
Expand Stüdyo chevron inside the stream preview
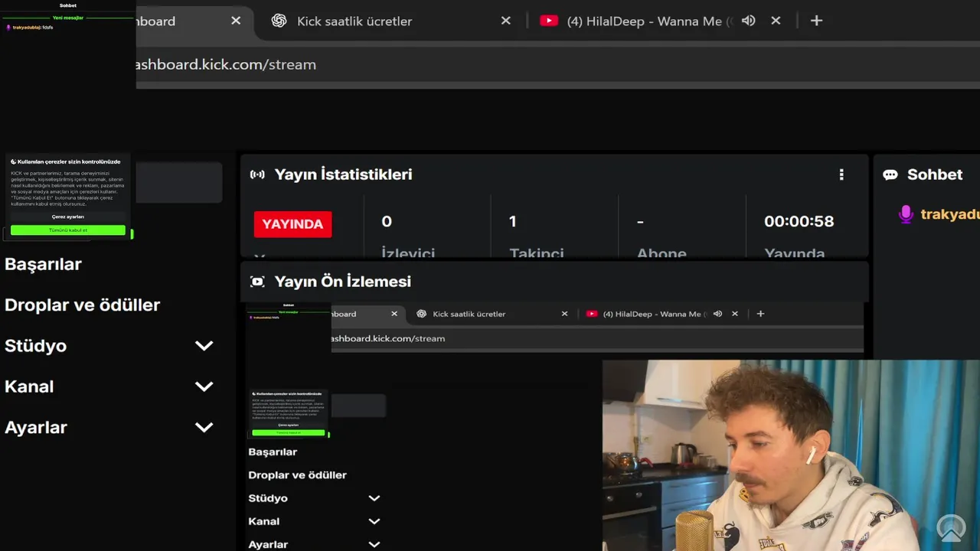374,498
